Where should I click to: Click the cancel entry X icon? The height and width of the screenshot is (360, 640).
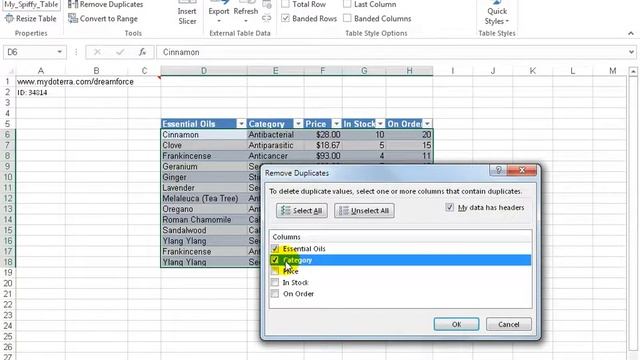[97, 52]
